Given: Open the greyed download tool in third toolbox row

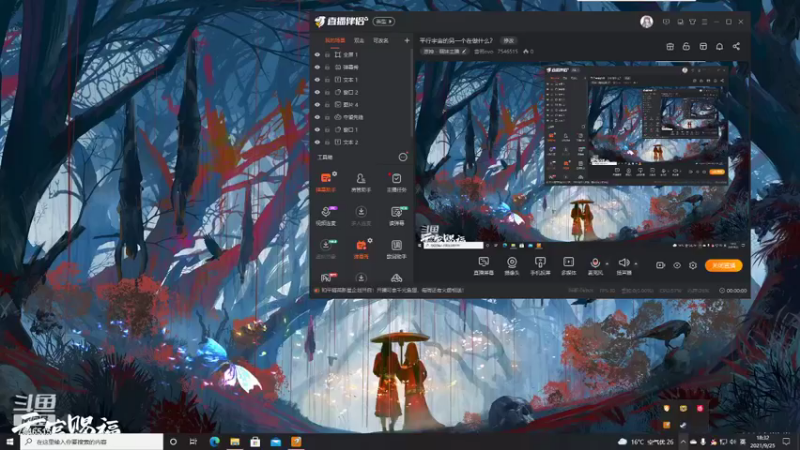Looking at the screenshot, I should point(326,249).
